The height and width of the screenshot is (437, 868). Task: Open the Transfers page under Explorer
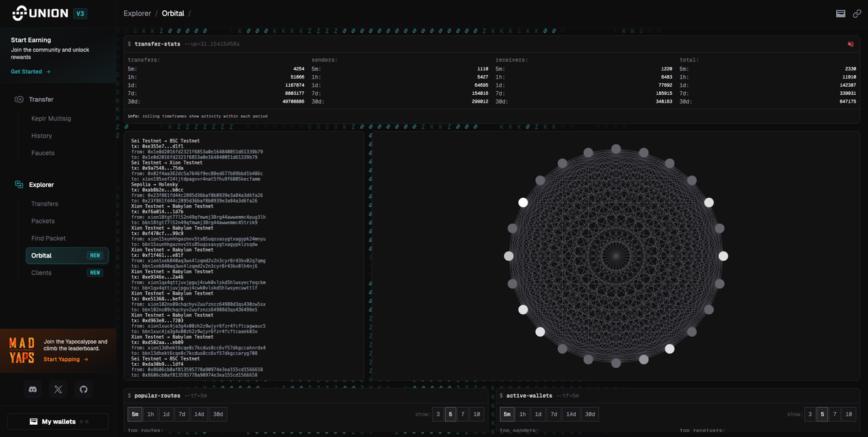click(x=45, y=204)
